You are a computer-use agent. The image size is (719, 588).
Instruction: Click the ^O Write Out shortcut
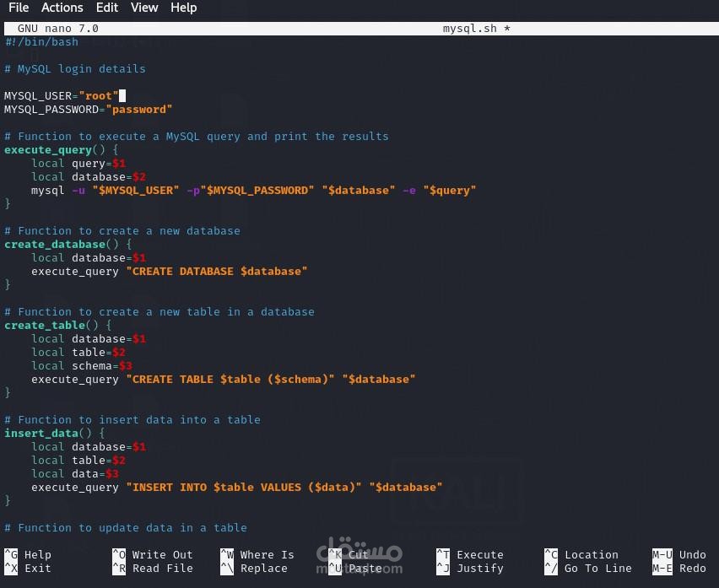point(153,554)
